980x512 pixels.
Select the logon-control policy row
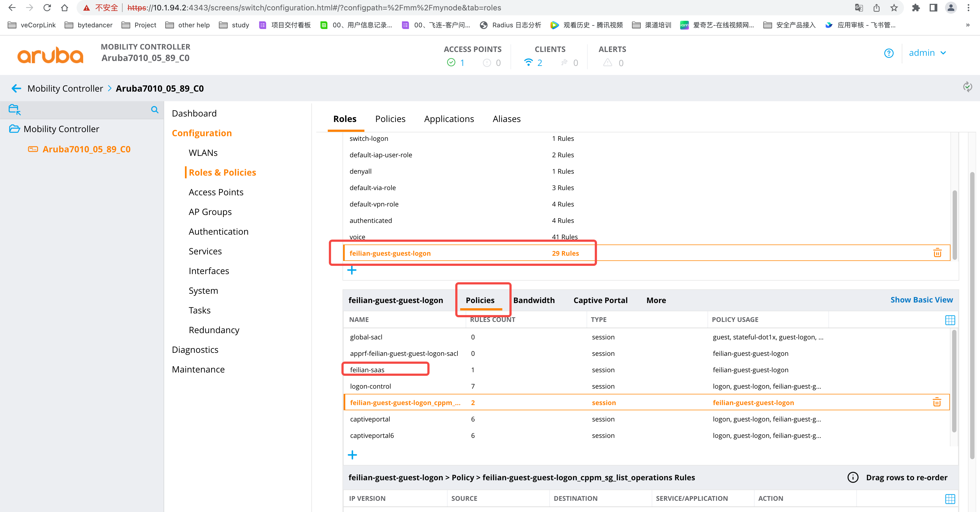tap(646, 386)
